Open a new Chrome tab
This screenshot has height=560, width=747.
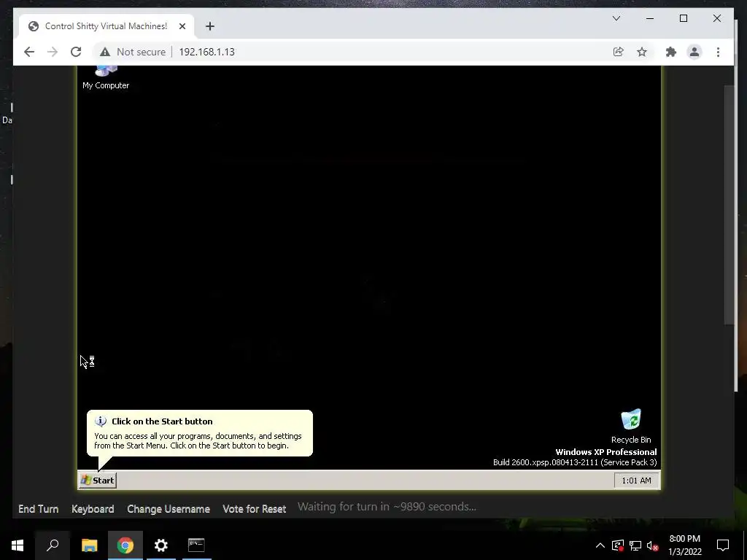(x=209, y=26)
